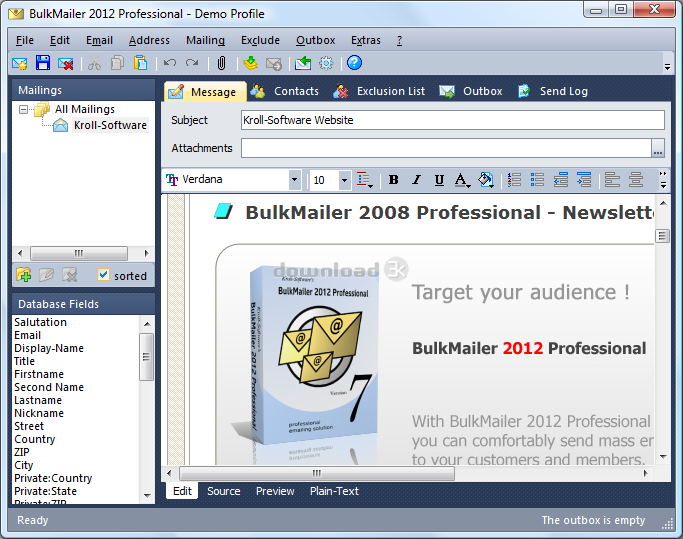Switch to the Preview tab
The image size is (683, 539).
pos(275,491)
